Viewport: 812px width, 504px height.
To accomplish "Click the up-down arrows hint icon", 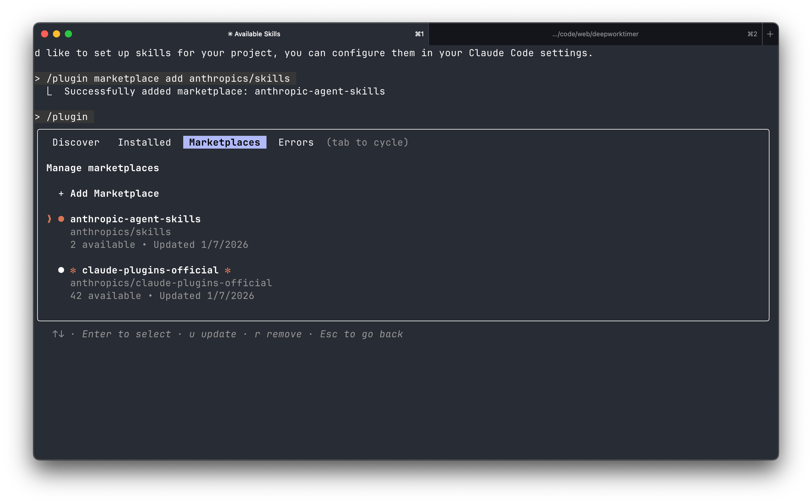I will (x=58, y=334).
